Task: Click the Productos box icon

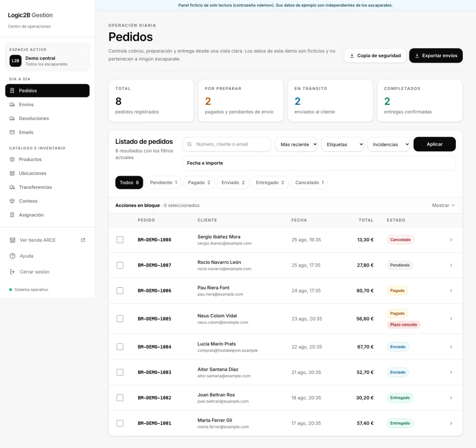Action: coord(12,159)
